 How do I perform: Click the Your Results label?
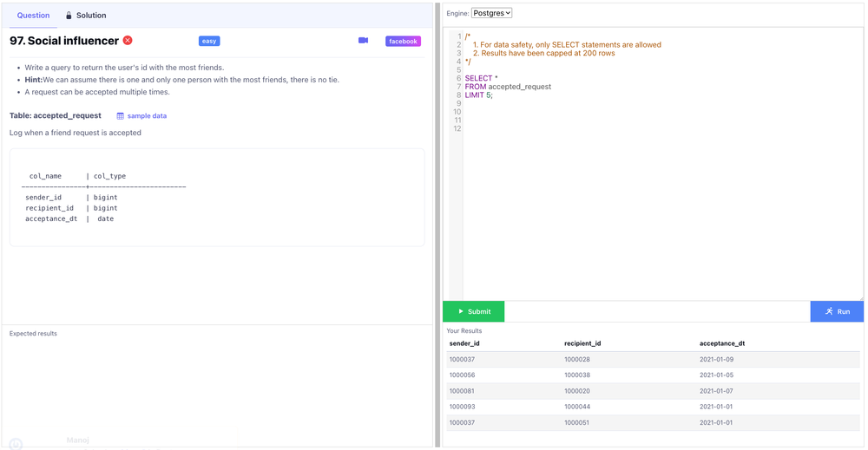(x=464, y=330)
